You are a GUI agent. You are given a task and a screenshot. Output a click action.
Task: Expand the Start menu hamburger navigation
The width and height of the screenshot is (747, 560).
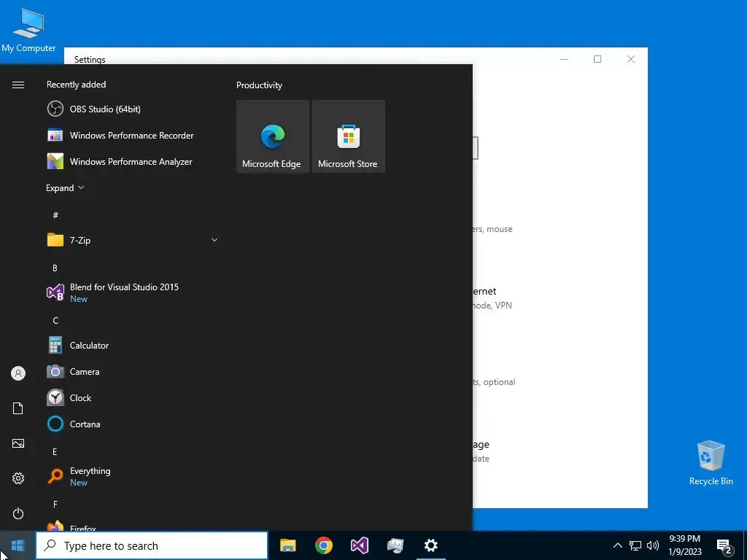tap(18, 85)
